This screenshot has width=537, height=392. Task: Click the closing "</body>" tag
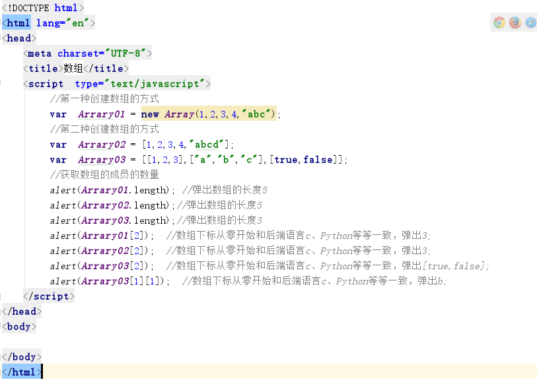(22, 357)
